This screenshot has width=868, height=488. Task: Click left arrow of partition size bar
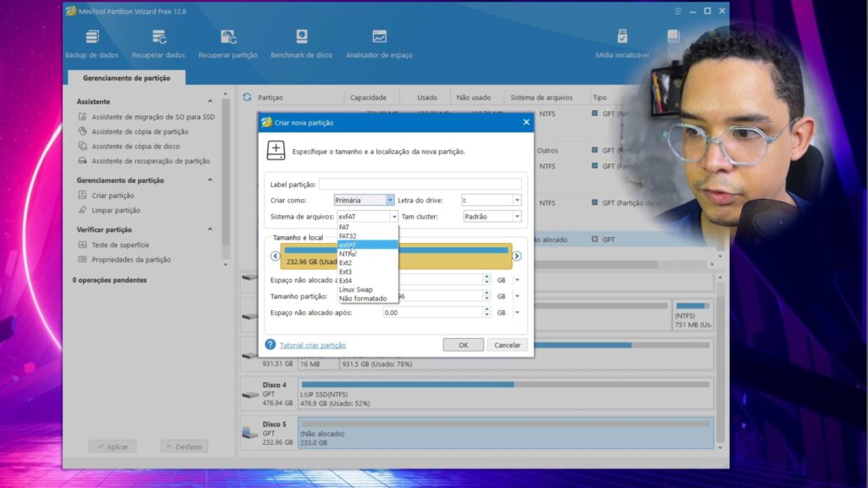click(x=275, y=256)
